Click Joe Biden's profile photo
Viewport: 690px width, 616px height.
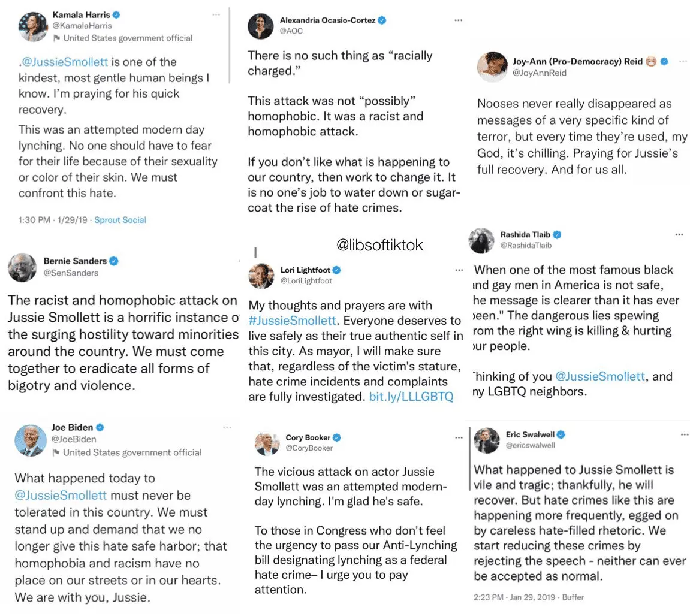tap(30, 440)
